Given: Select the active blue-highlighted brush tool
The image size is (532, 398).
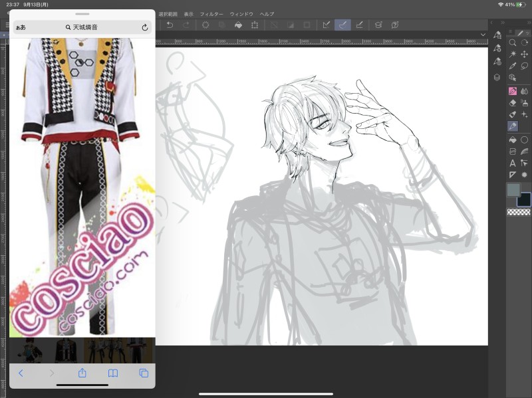Looking at the screenshot, I should (x=513, y=126).
